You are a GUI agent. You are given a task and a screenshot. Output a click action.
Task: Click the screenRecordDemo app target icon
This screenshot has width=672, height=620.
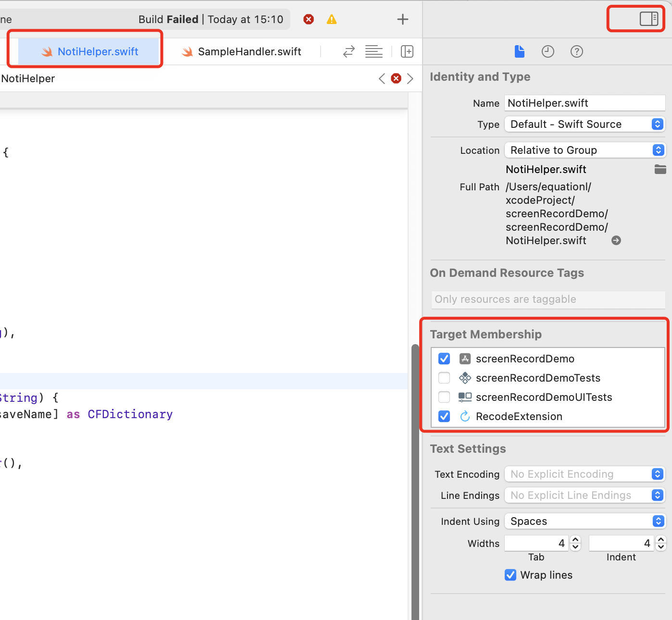click(465, 359)
